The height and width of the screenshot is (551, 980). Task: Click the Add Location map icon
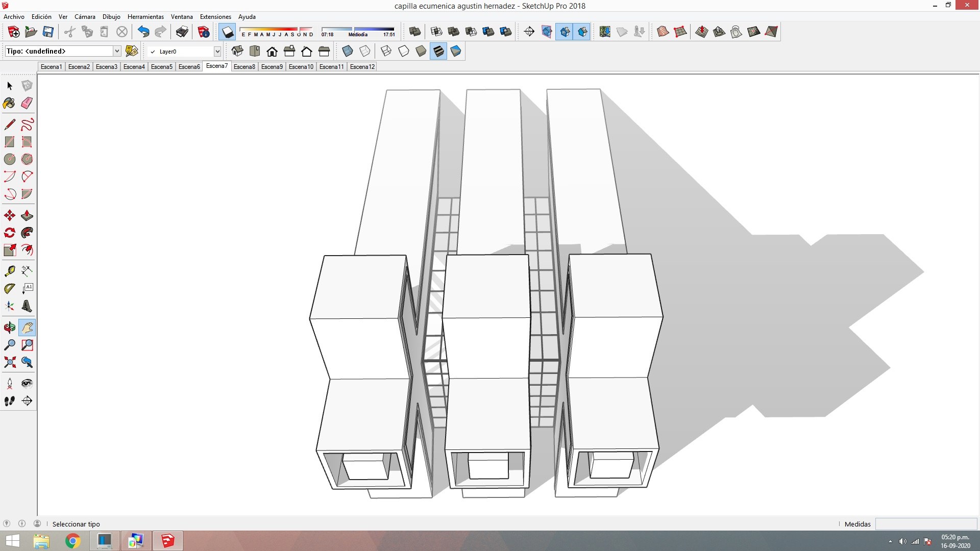(x=605, y=32)
